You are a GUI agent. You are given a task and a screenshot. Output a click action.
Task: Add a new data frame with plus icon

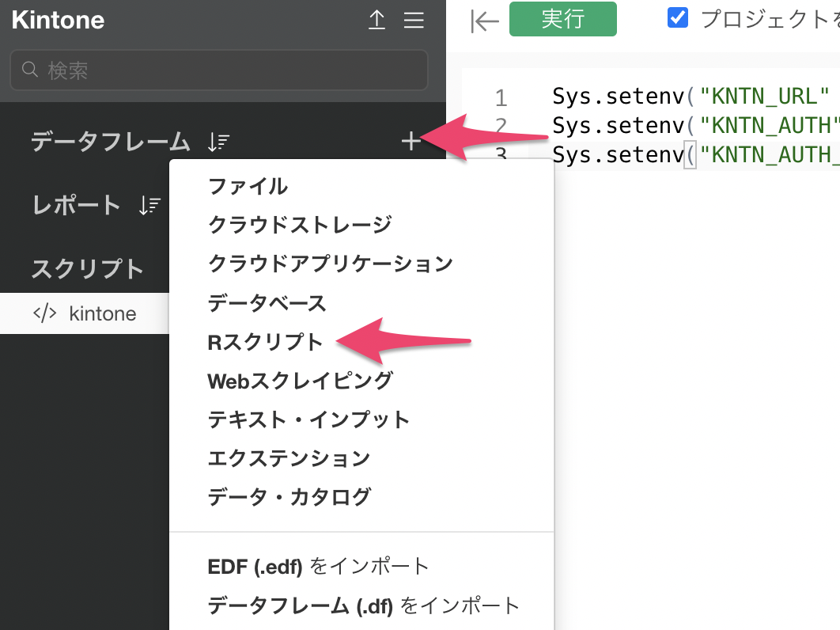click(411, 141)
